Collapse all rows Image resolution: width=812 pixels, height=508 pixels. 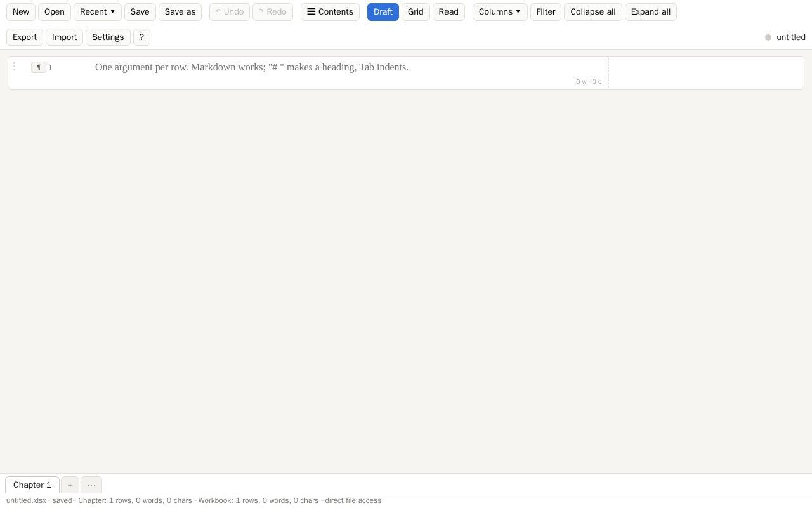click(593, 12)
